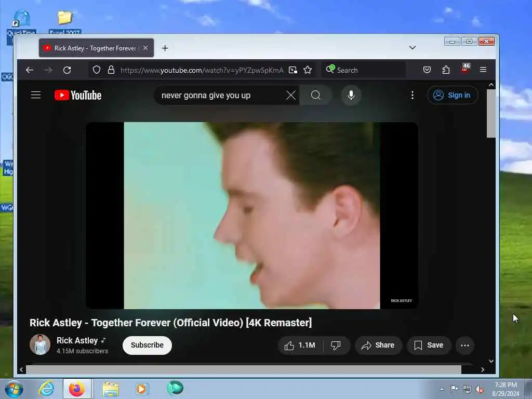Open a new tab with the plus button
Viewport: 532px width, 399px height.
(165, 48)
